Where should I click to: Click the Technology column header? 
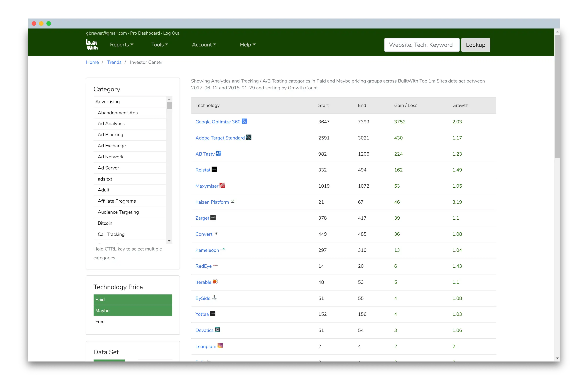[207, 105]
